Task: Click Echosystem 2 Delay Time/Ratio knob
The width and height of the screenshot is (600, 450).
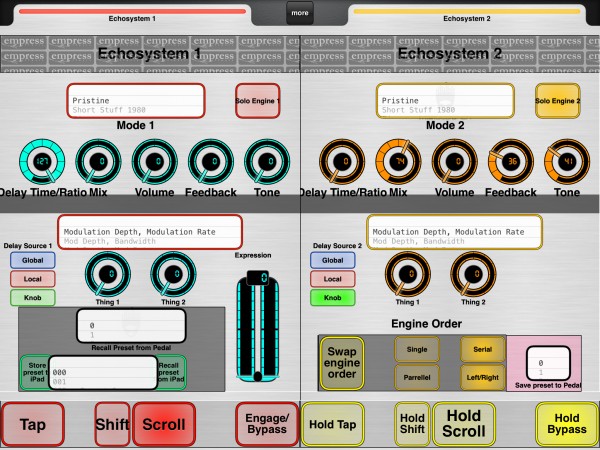Action: [x=342, y=161]
